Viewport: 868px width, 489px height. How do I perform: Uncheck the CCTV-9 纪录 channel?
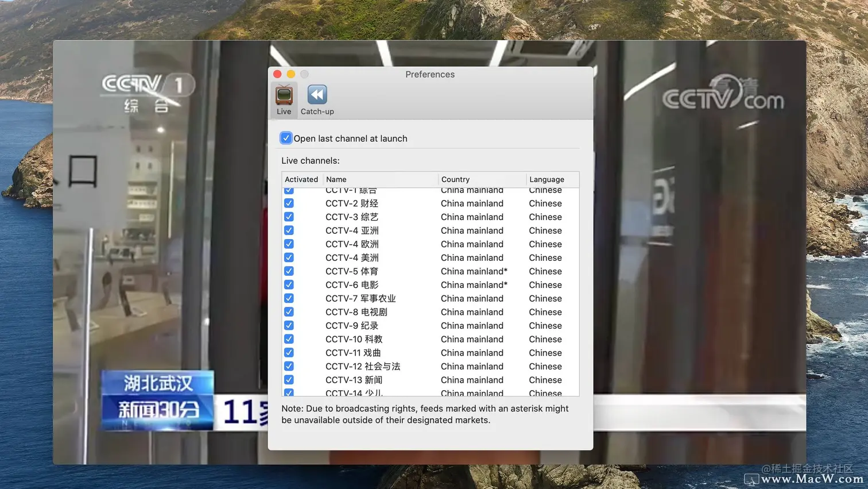[x=289, y=326]
